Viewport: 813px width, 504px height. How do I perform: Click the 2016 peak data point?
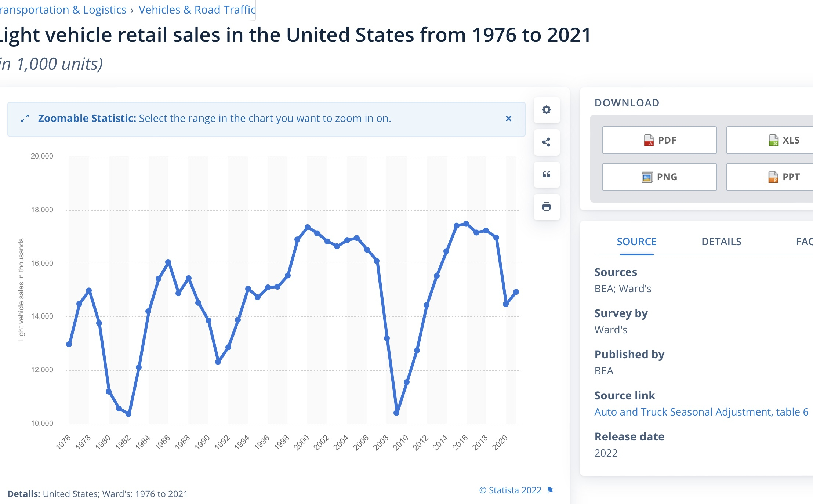[466, 224]
